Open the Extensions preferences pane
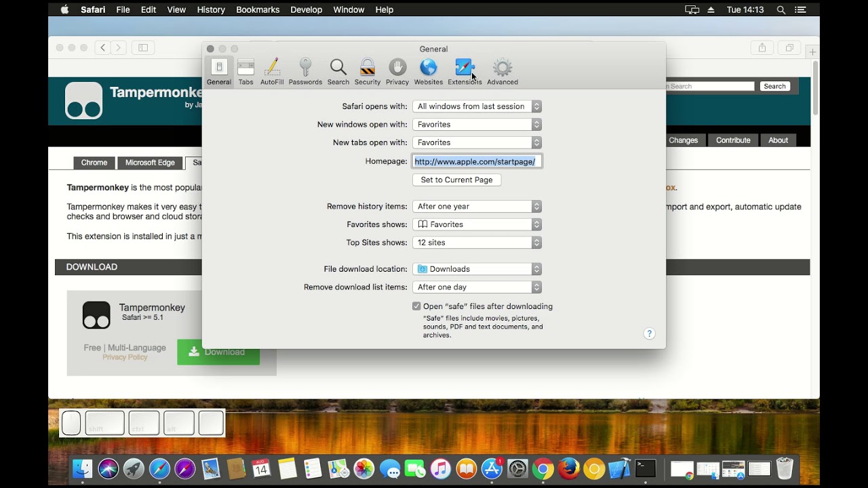868x488 pixels. (465, 72)
